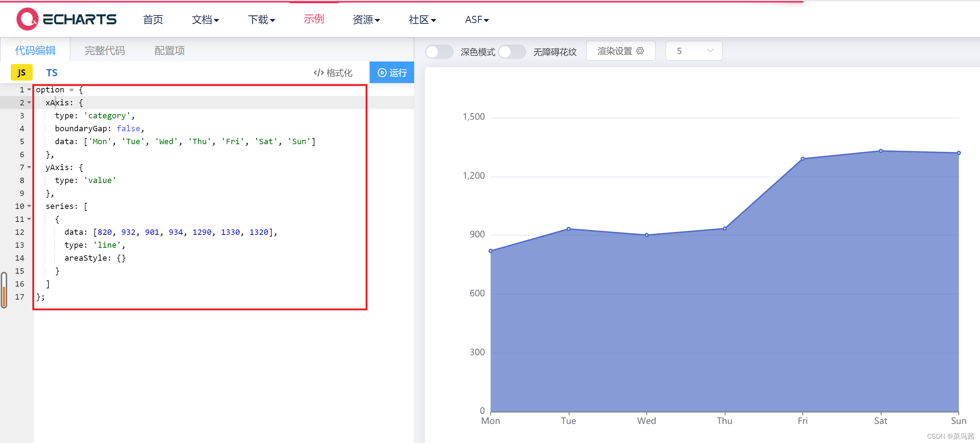Enable 深色模式 dark mode switch

[x=439, y=51]
